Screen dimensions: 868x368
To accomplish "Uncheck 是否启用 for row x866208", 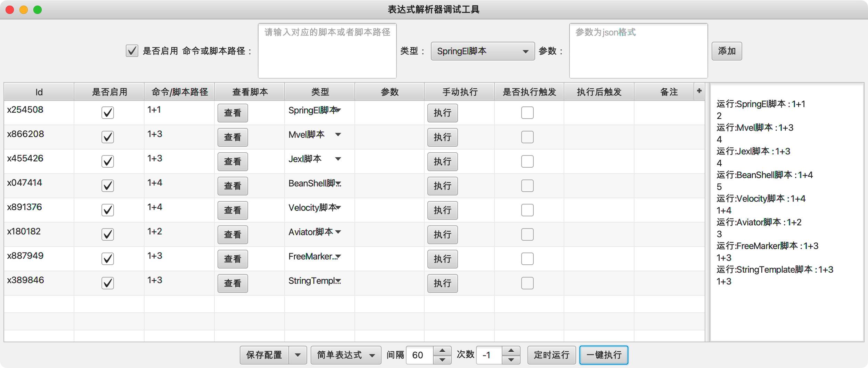I will 108,137.
